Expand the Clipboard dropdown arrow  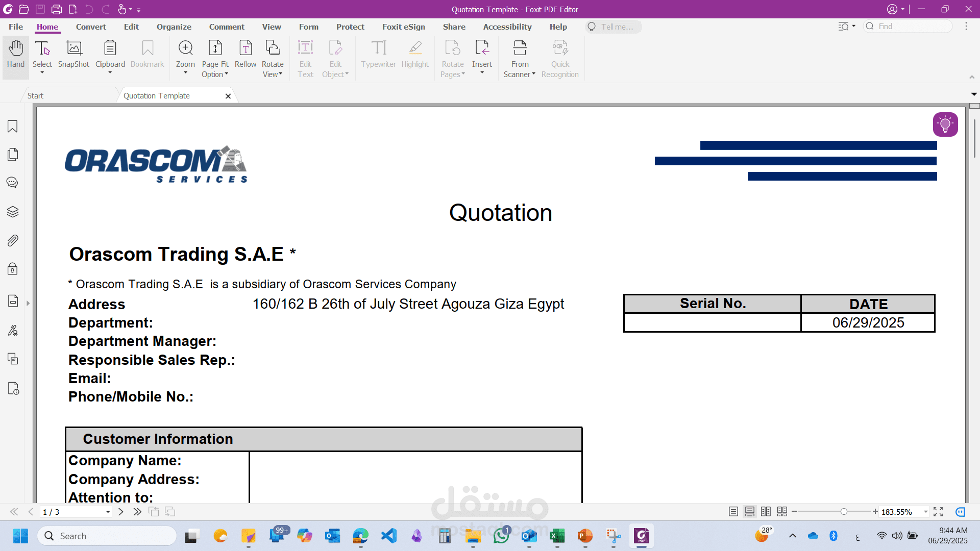coord(110,73)
